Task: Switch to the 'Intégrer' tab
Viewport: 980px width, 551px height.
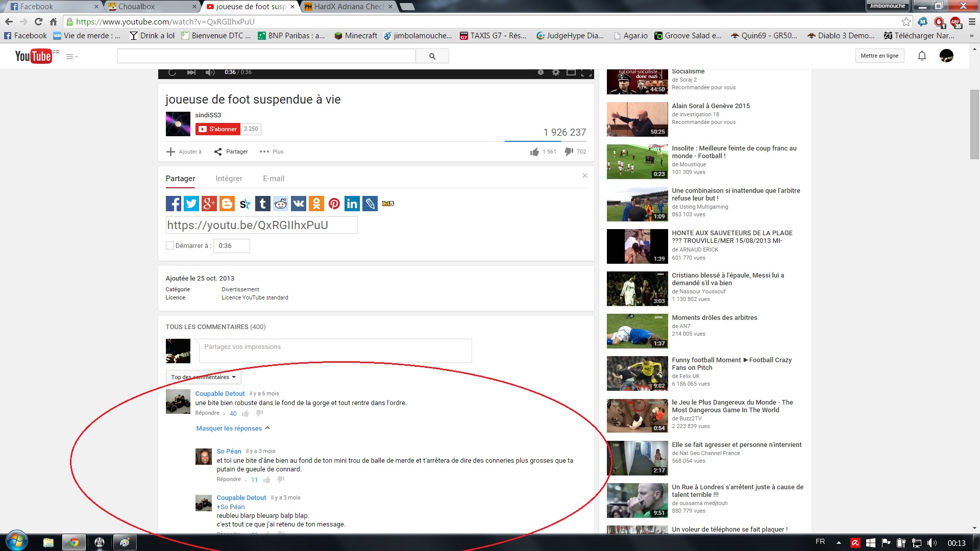Action: pos(229,179)
